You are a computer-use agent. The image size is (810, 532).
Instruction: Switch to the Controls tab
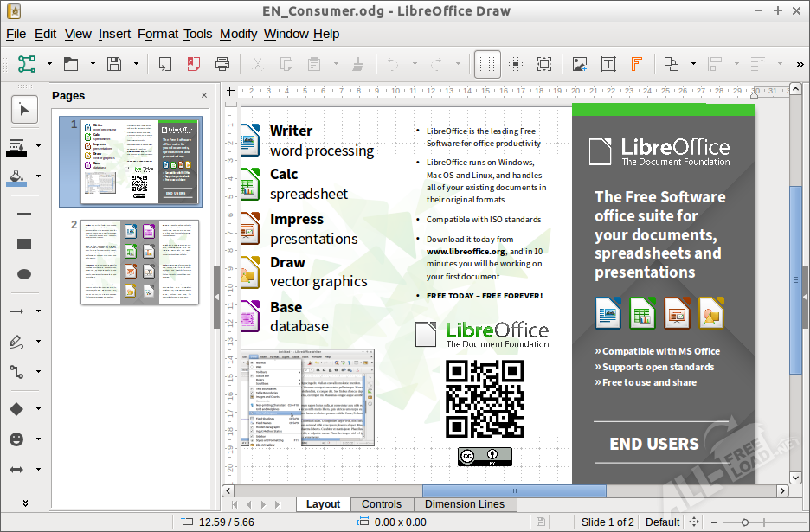[381, 503]
